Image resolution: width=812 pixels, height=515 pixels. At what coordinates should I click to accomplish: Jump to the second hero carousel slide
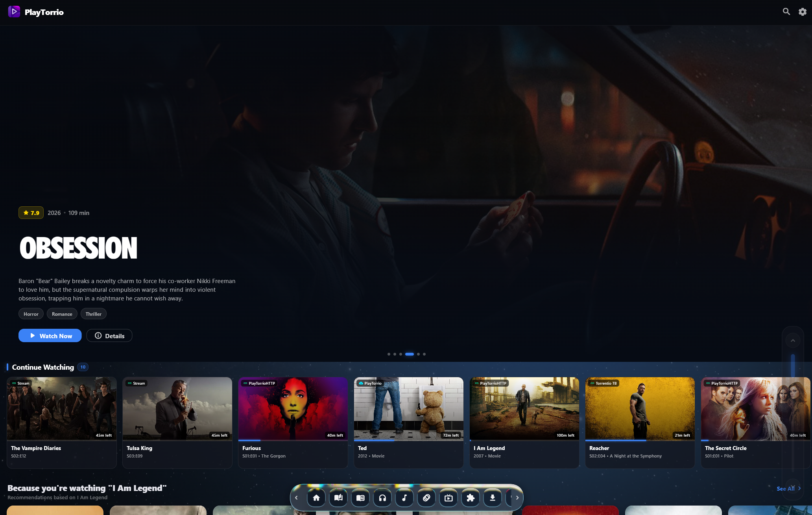(x=395, y=354)
